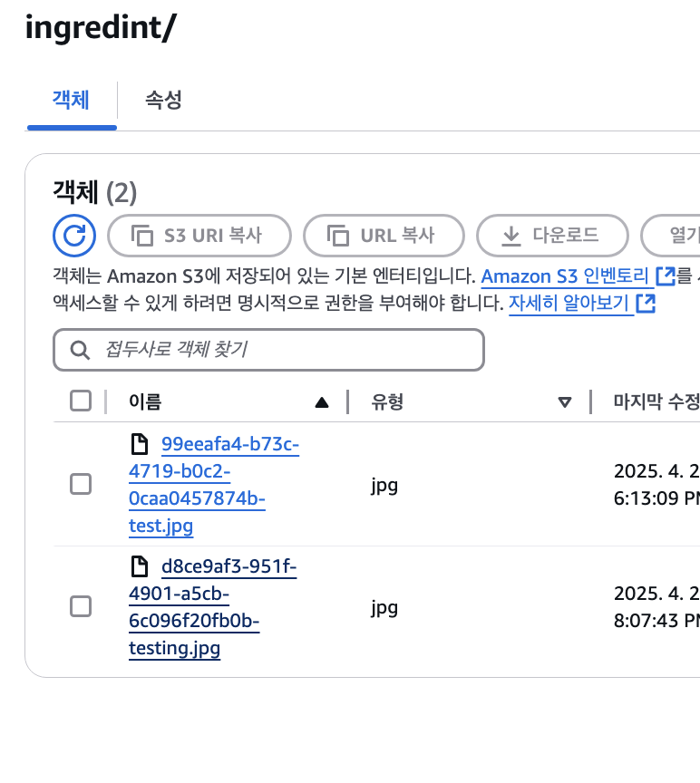
Task: Check the box for test.jpg row
Action: pyautogui.click(x=81, y=484)
